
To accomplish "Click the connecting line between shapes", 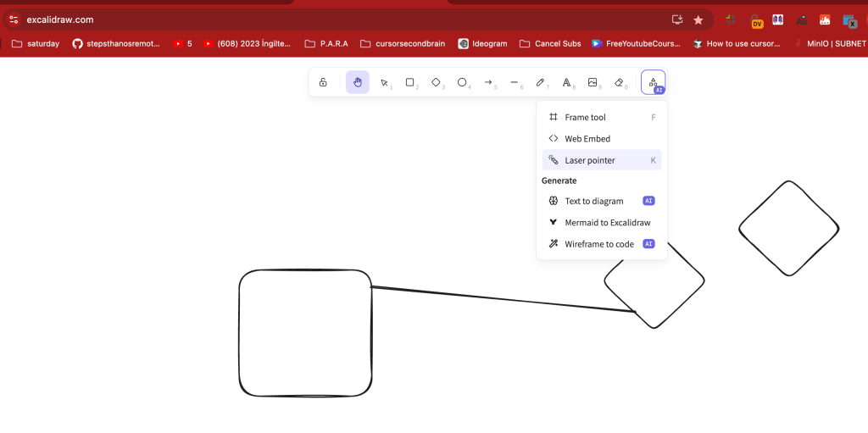I will point(504,300).
